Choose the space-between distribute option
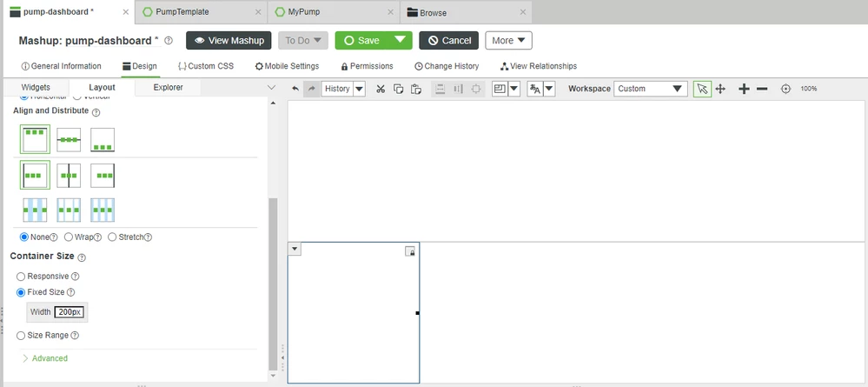The width and height of the screenshot is (868, 387). click(35, 210)
